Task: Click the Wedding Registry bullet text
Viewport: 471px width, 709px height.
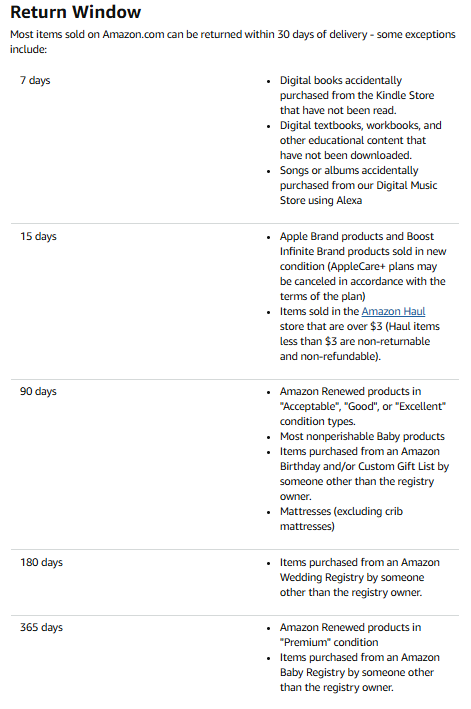Action: [360, 577]
